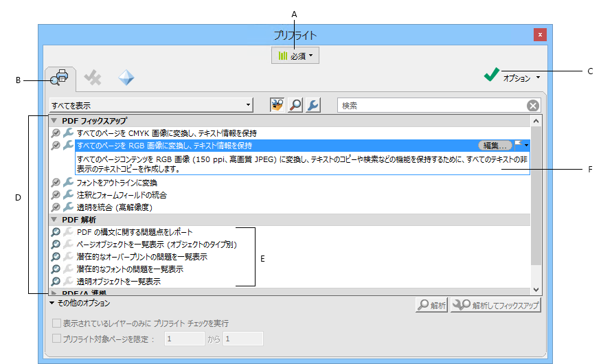Click the list scrollbar down arrow
601x364 pixels.
(x=536, y=290)
